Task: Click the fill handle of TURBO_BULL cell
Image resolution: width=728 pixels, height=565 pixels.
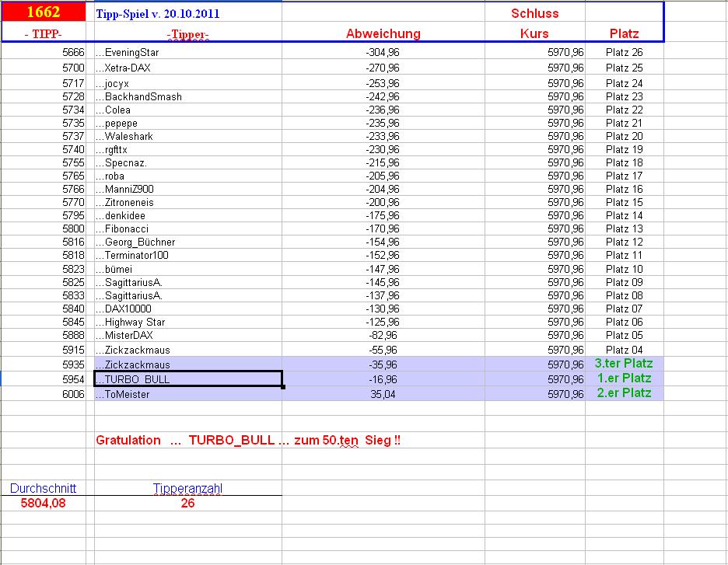Action: (283, 387)
